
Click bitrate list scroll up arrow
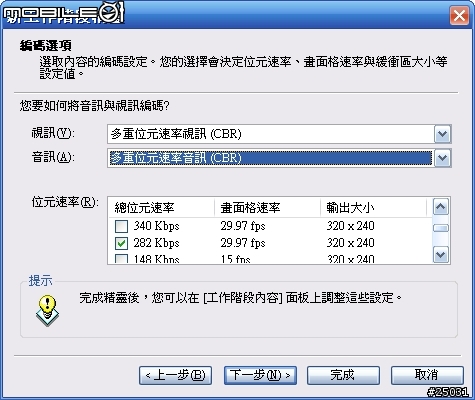pos(441,207)
